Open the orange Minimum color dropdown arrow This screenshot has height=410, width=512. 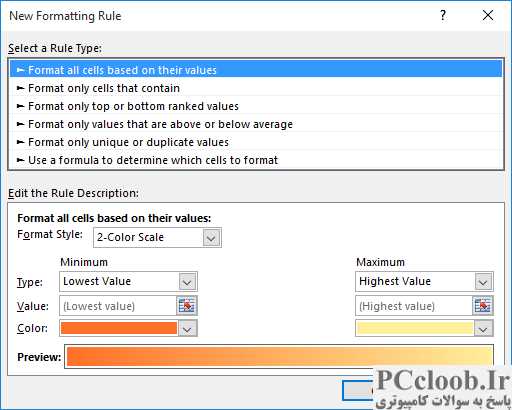pos(188,329)
